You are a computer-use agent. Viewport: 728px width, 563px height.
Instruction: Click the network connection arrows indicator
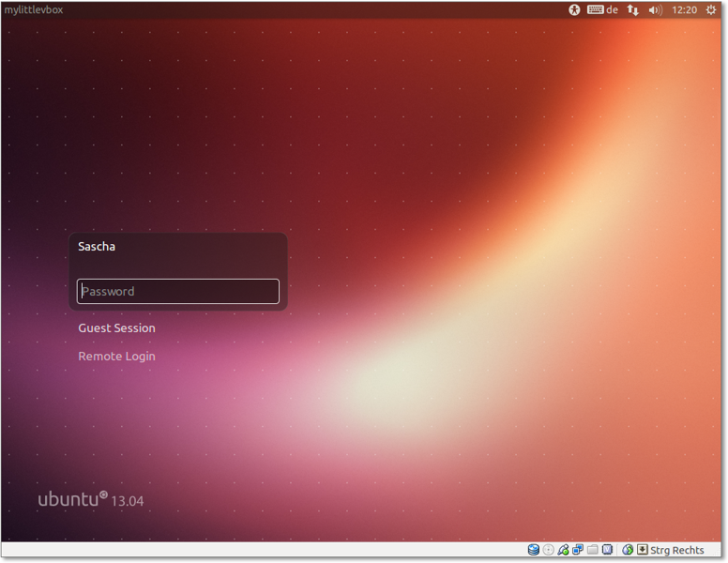(633, 9)
